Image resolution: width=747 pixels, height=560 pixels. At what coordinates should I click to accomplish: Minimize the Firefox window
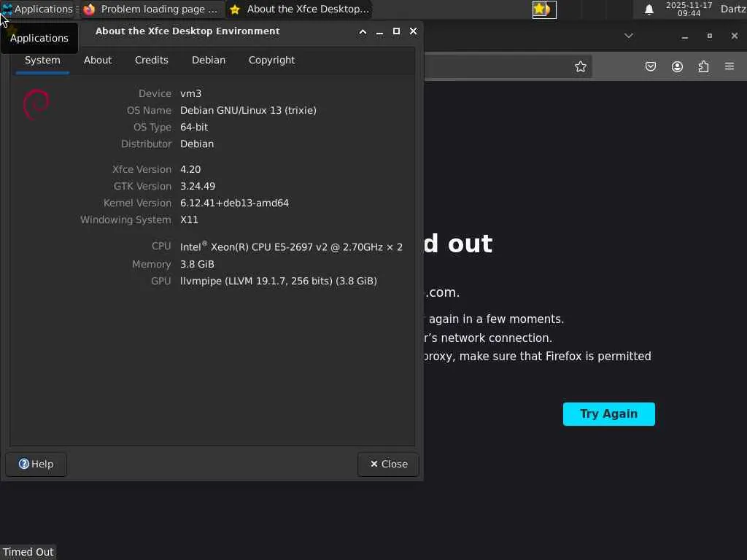point(684,36)
